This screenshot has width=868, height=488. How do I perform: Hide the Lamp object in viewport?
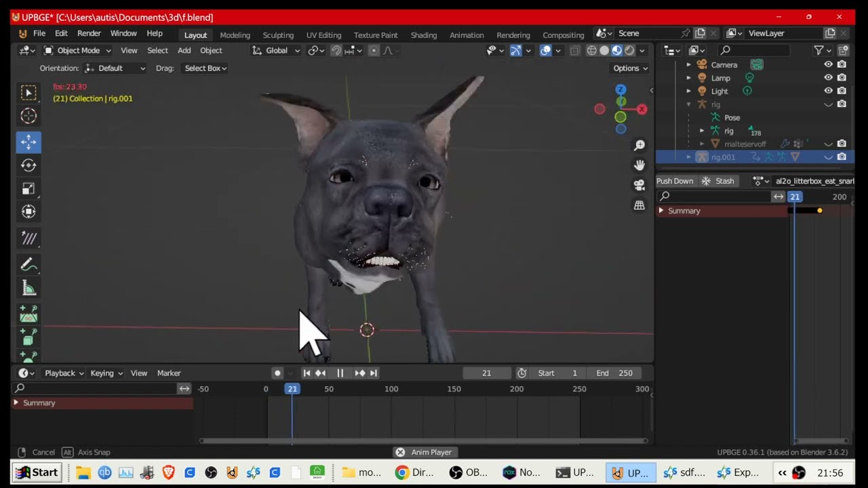click(x=828, y=78)
